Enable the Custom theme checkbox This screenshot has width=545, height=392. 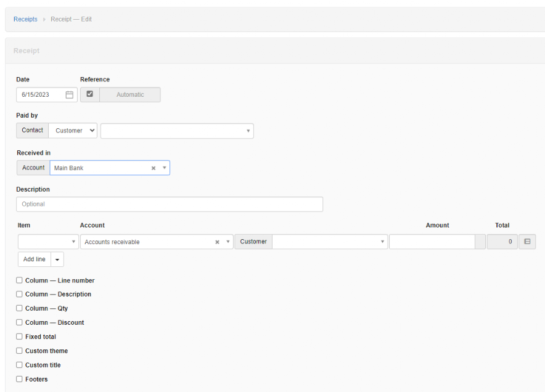(x=19, y=351)
